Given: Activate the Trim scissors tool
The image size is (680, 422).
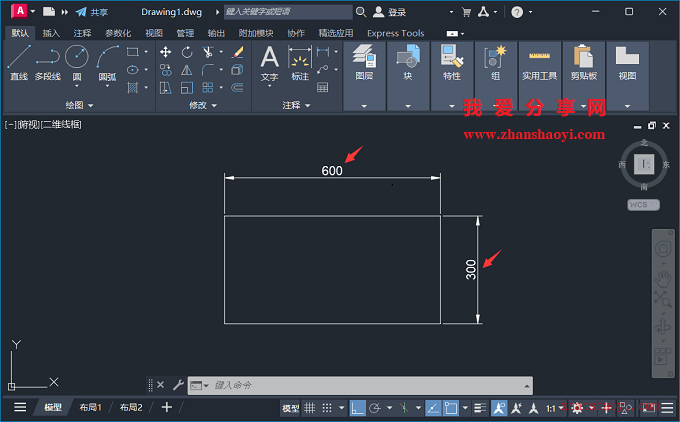Looking at the screenshot, I should [208, 52].
